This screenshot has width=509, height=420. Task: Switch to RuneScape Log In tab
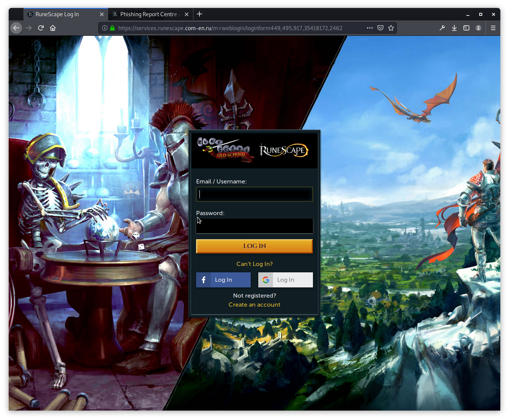coord(57,14)
